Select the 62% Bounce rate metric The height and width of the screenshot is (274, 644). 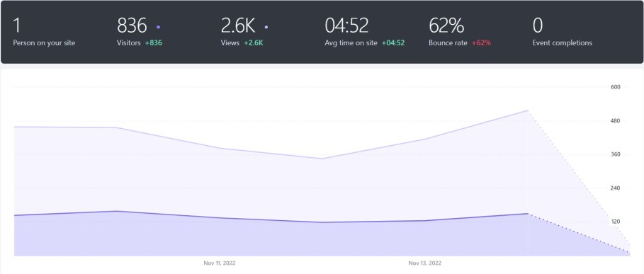(x=460, y=32)
